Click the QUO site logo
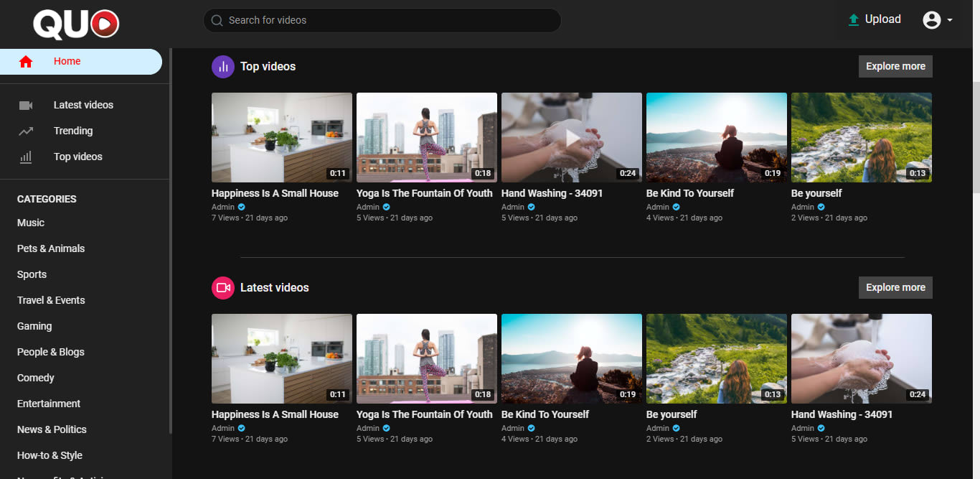The height and width of the screenshot is (479, 980). 76,24
